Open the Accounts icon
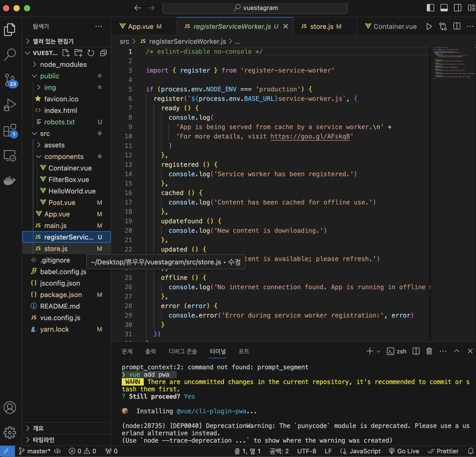This screenshot has width=476, height=457. click(x=10, y=408)
